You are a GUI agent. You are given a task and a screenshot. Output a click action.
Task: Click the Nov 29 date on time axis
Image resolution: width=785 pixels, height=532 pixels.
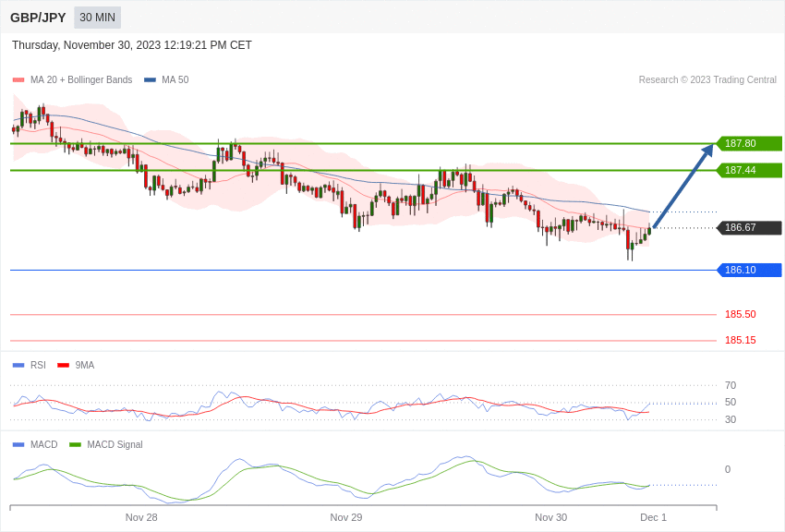coord(346,517)
